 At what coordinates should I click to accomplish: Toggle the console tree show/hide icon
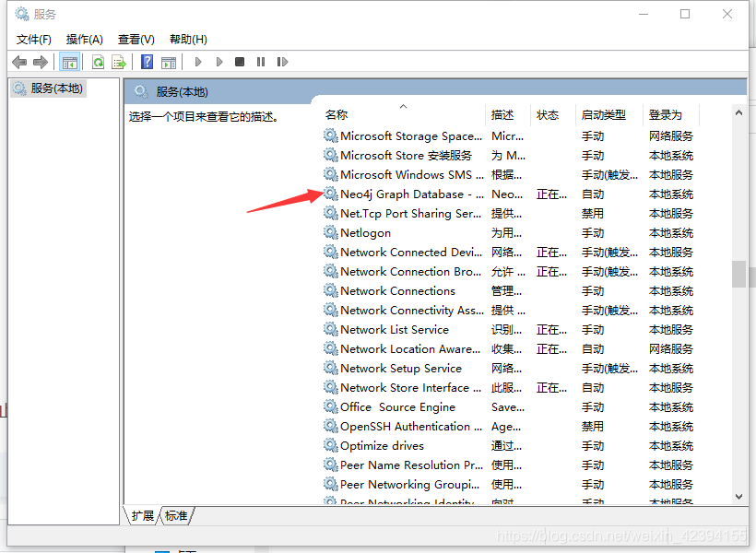point(69,62)
